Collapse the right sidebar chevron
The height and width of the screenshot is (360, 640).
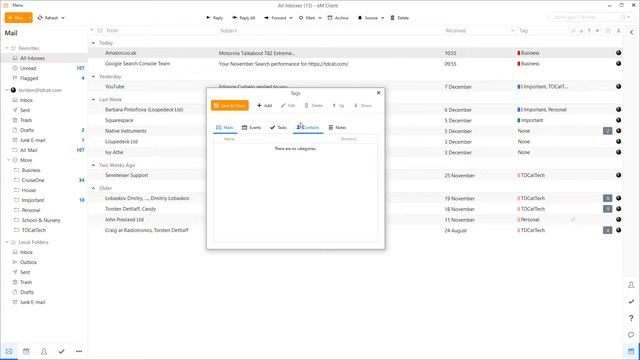click(x=631, y=32)
